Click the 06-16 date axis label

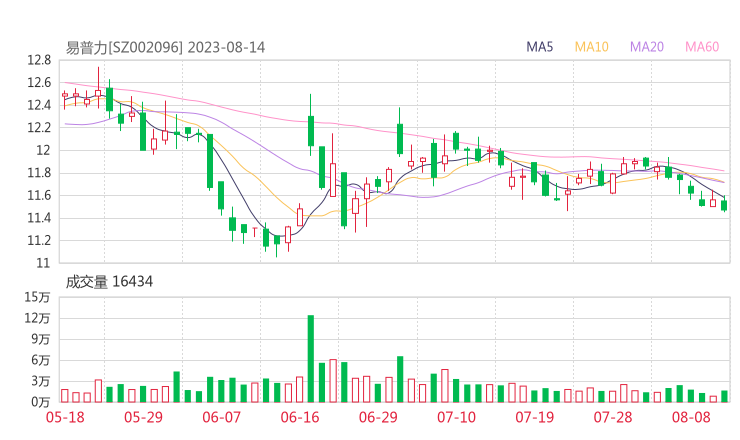point(300,417)
